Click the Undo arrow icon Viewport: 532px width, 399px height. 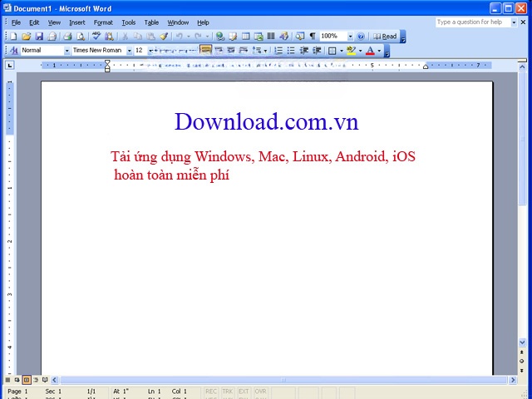point(180,37)
